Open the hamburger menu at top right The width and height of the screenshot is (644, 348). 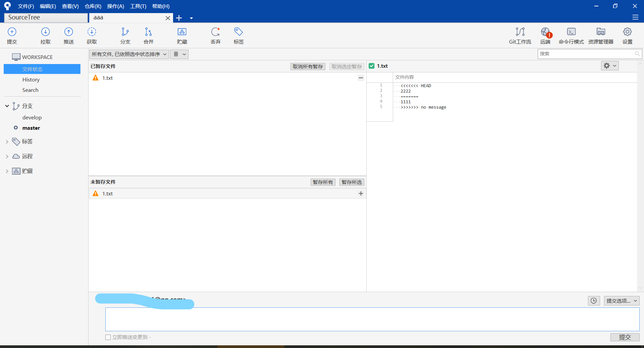[x=635, y=17]
